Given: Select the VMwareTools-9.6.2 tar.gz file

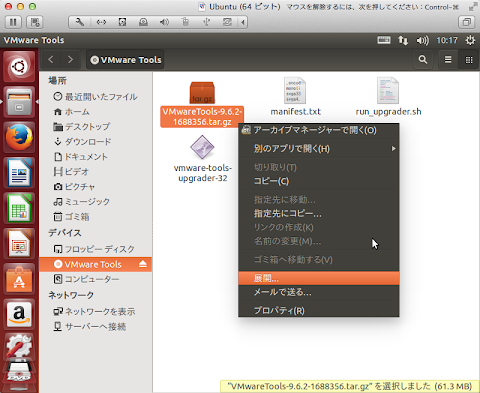Looking at the screenshot, I should (x=202, y=104).
